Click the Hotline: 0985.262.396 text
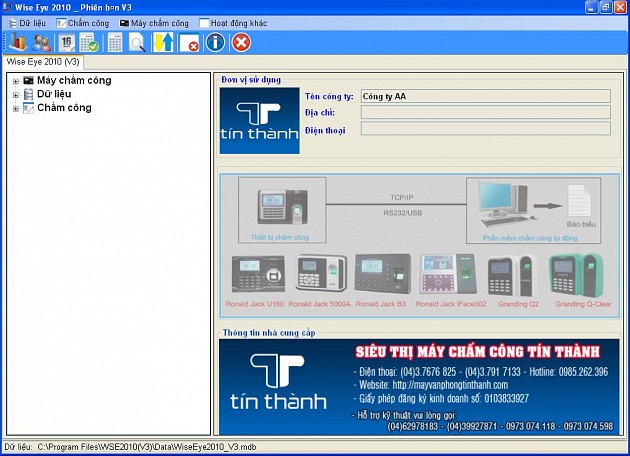 coord(569,372)
